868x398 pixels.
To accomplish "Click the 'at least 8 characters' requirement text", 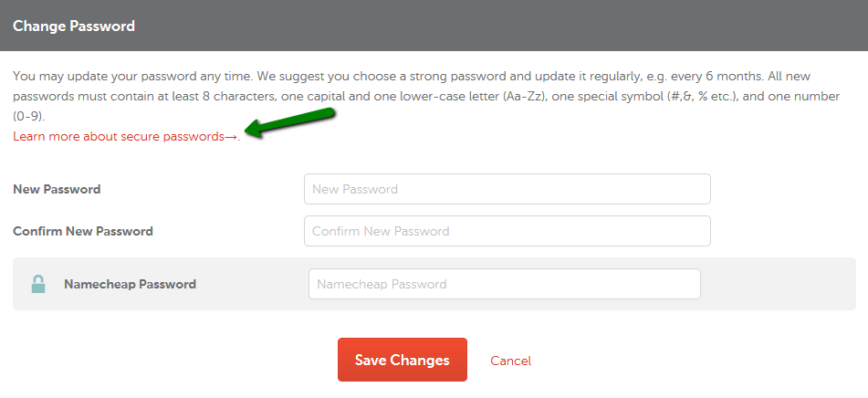I will [218, 97].
